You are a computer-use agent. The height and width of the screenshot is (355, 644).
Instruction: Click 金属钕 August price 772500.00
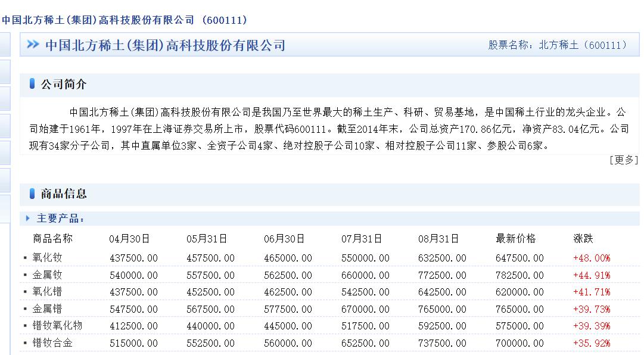[442, 275]
